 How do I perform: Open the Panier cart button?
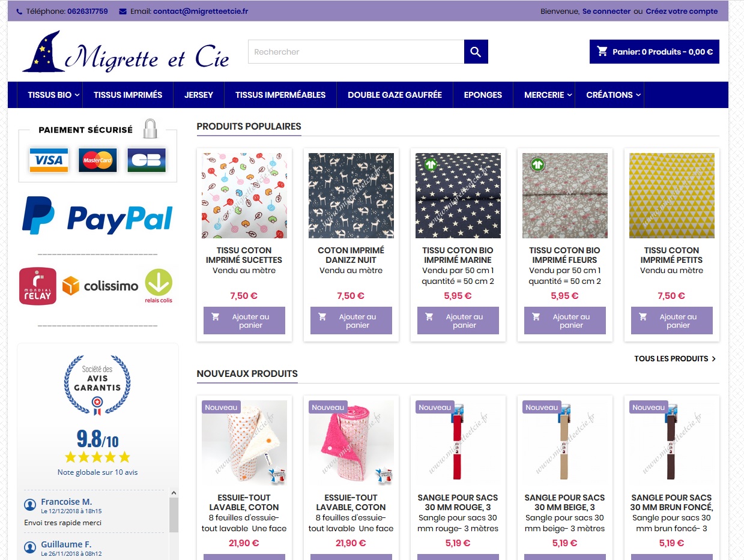coord(655,52)
